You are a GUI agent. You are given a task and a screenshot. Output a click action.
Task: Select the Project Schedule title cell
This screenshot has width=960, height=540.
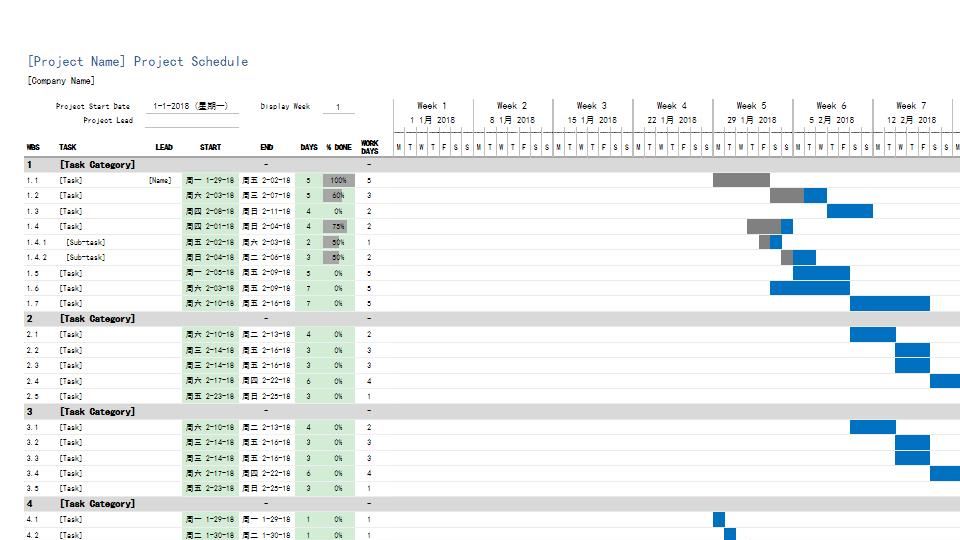(138, 61)
